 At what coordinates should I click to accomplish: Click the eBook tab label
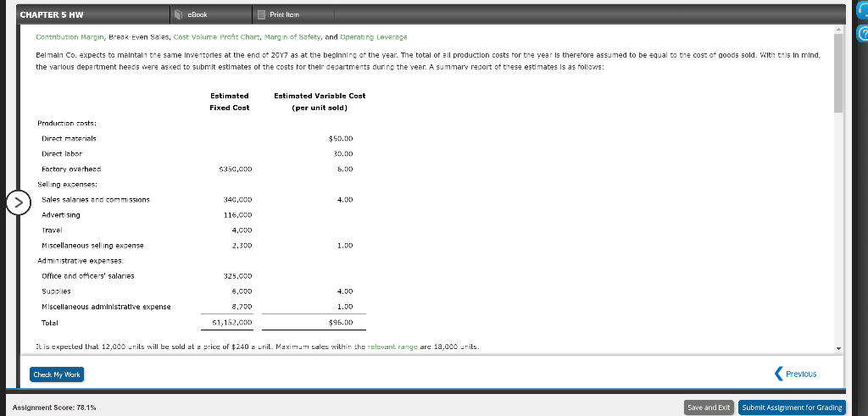click(198, 15)
